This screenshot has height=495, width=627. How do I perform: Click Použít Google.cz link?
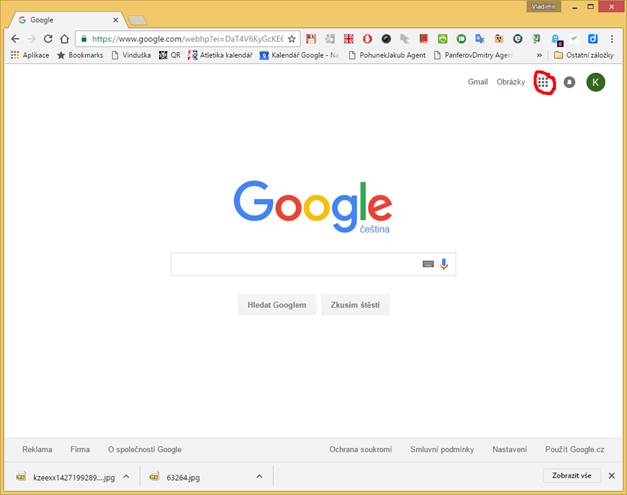[x=575, y=449]
